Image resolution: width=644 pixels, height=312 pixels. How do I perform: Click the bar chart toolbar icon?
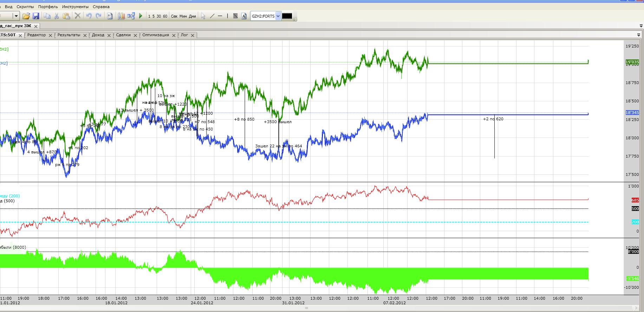[x=121, y=16]
